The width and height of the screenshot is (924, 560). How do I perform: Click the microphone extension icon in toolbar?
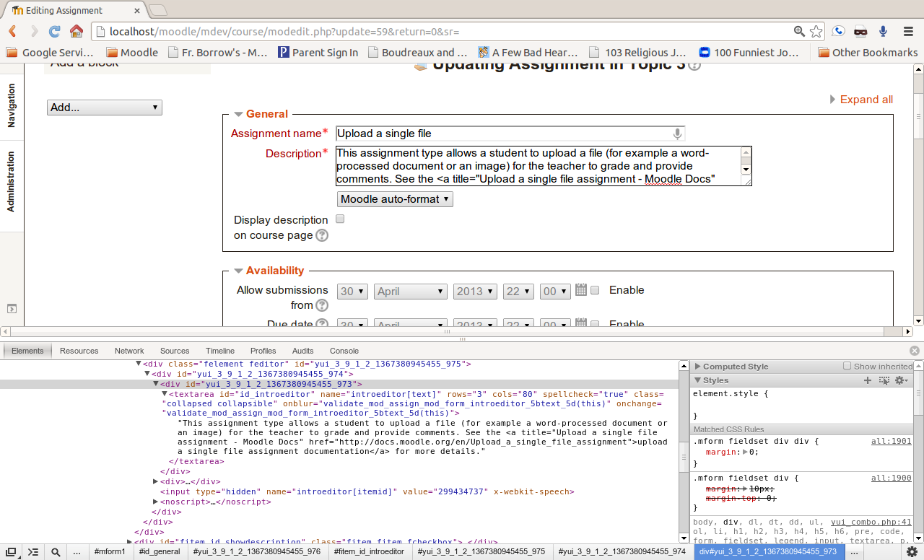(883, 31)
